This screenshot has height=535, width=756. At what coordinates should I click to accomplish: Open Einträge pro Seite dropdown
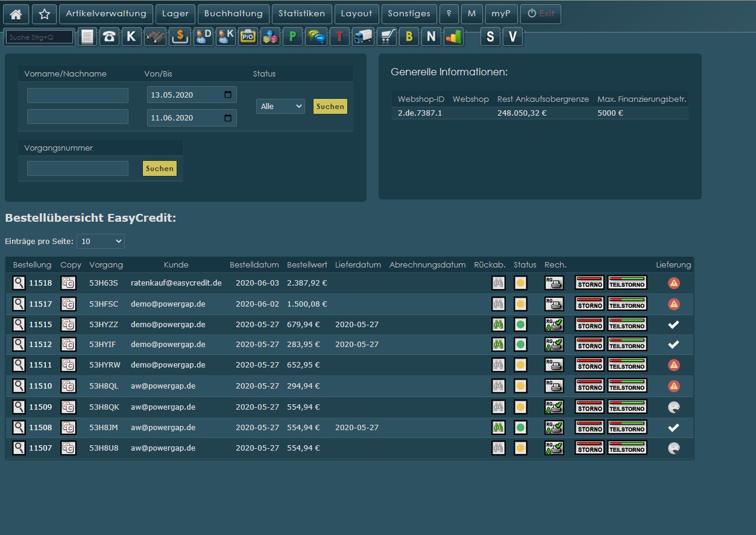100,241
